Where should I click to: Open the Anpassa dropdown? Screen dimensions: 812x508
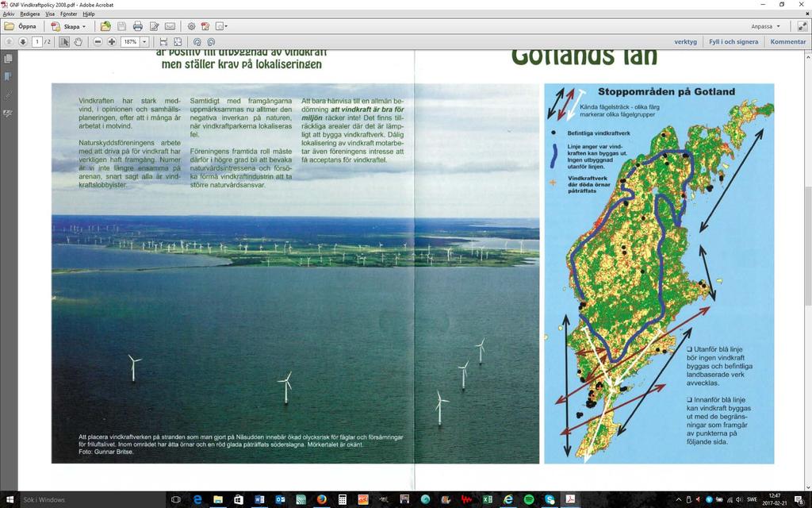(x=765, y=26)
